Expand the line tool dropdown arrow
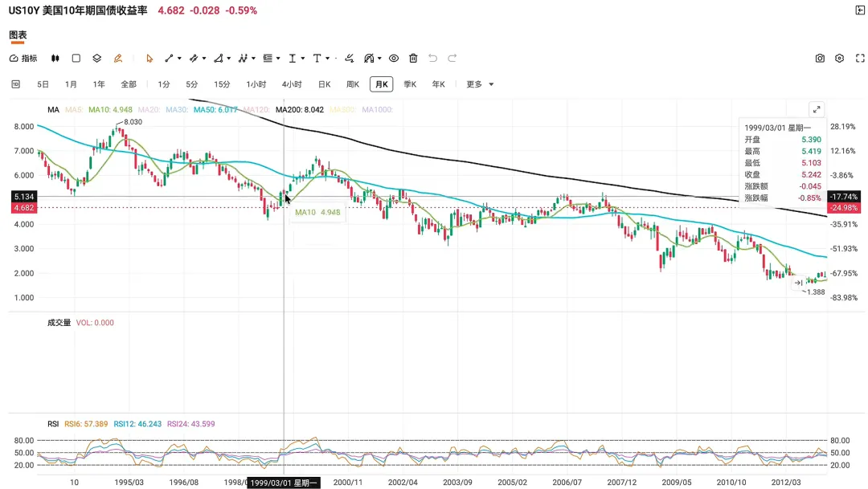The width and height of the screenshot is (868, 489). coord(179,58)
